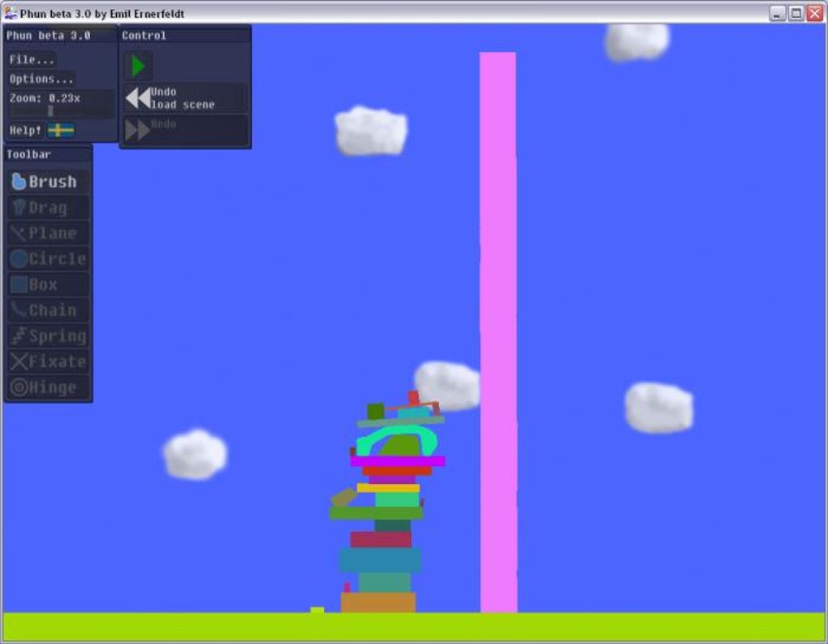Pick the Circle tool
828x644 pixels.
pos(49,259)
